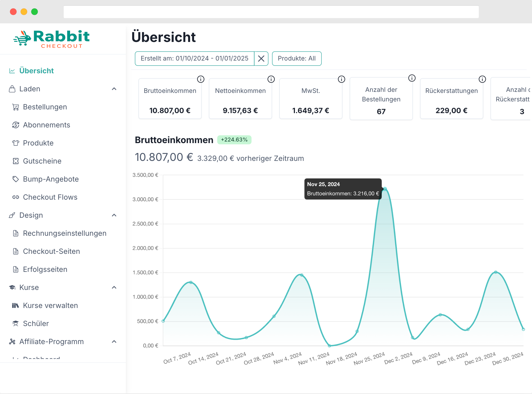
Task: Go to Abonnements page
Action: tap(46, 125)
